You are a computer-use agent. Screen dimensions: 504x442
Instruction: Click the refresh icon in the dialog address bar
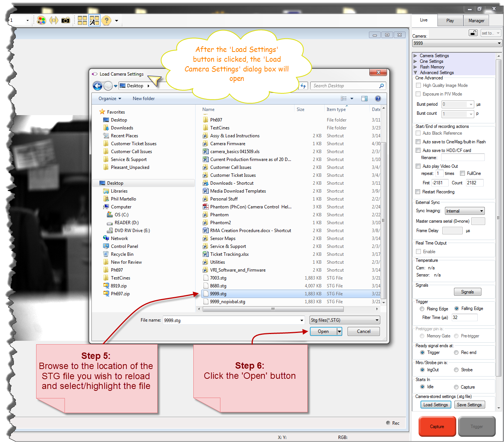point(304,86)
